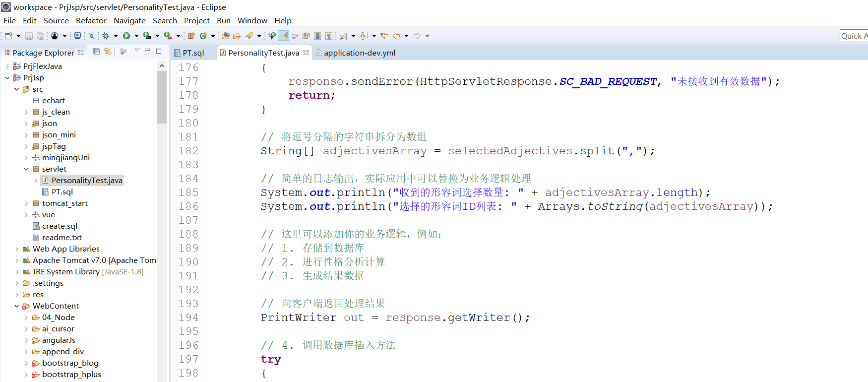This screenshot has height=382, width=868.
Task: Click the Last Edit Location icon
Action: pos(384,36)
